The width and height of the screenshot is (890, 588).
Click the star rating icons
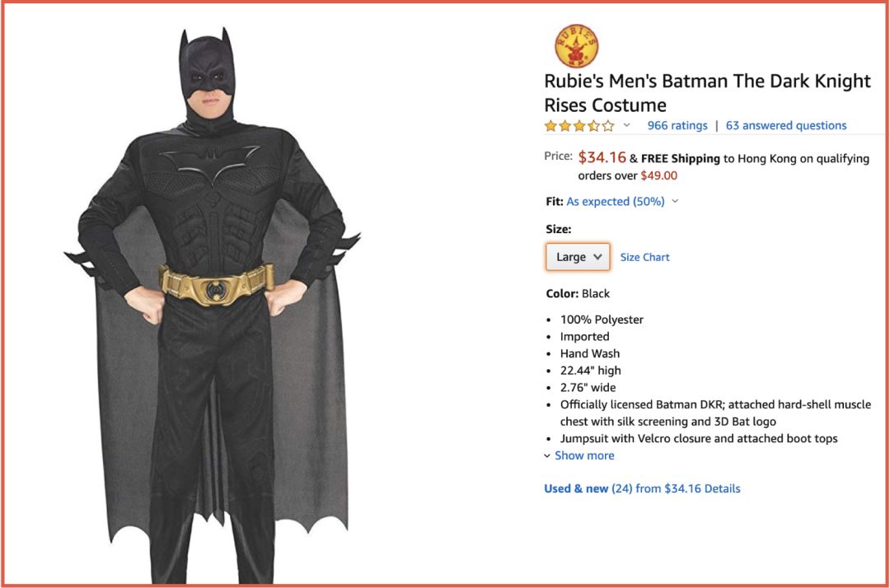[x=578, y=126]
